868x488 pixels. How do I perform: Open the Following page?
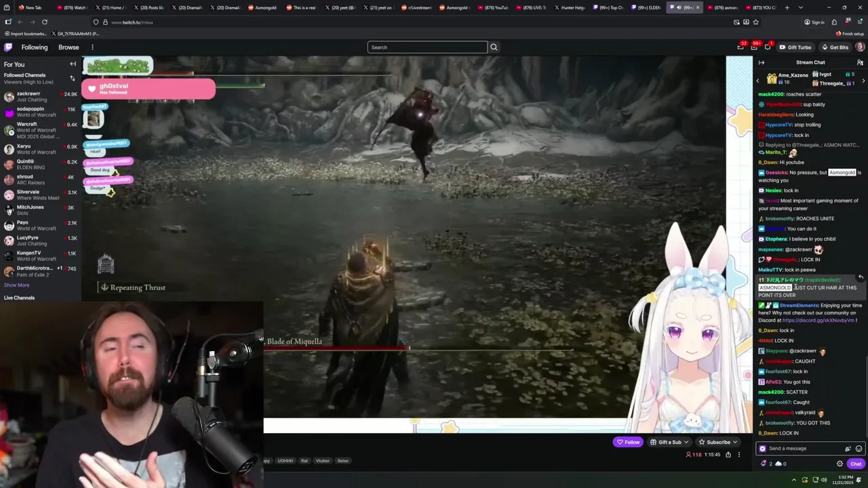pos(34,47)
